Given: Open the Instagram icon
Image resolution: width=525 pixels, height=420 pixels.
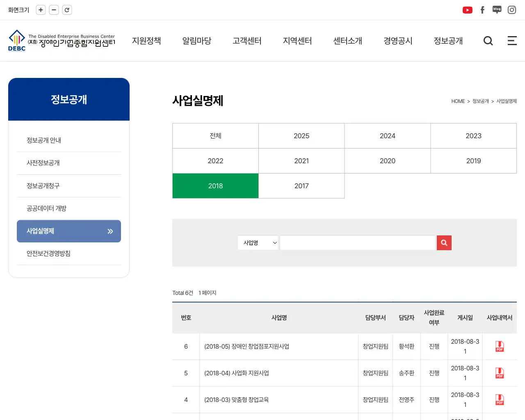Looking at the screenshot, I should click(x=512, y=10).
